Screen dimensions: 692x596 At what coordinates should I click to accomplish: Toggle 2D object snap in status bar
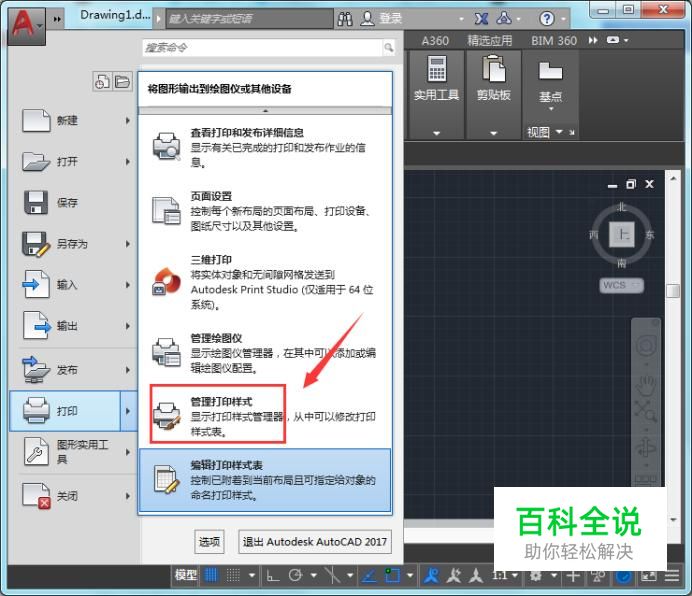pos(392,575)
